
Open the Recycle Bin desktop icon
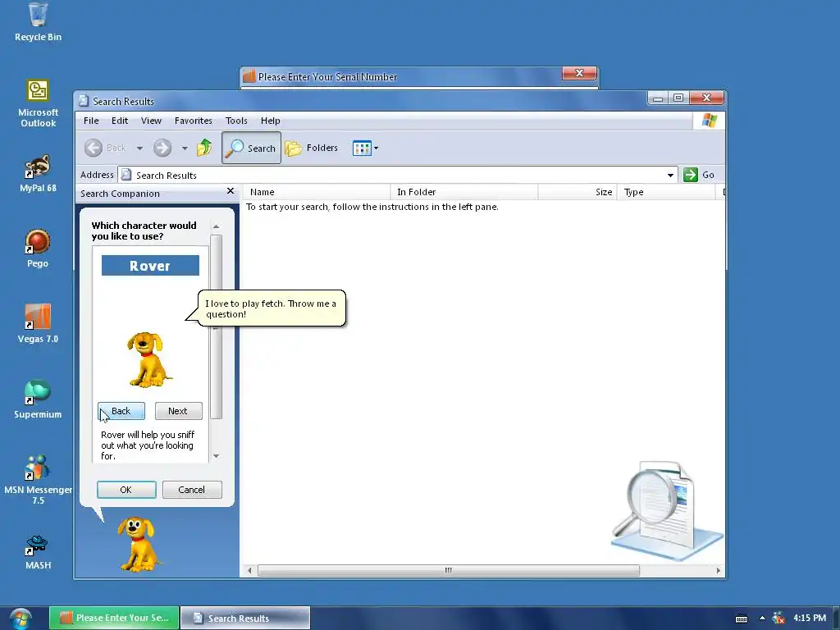coord(38,22)
